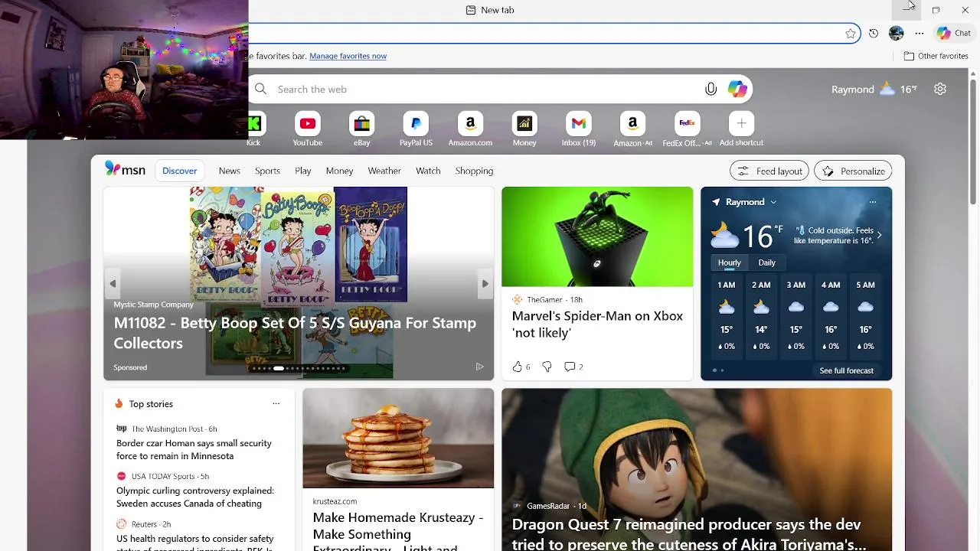Click the Personalize button

[853, 171]
